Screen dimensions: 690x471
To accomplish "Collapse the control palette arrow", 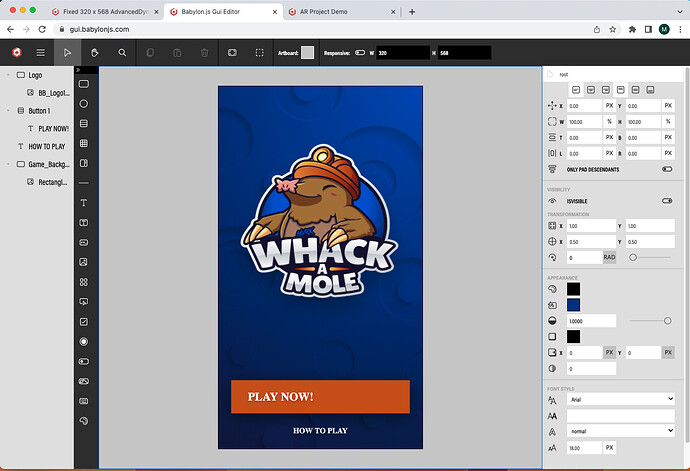I will pos(78,70).
